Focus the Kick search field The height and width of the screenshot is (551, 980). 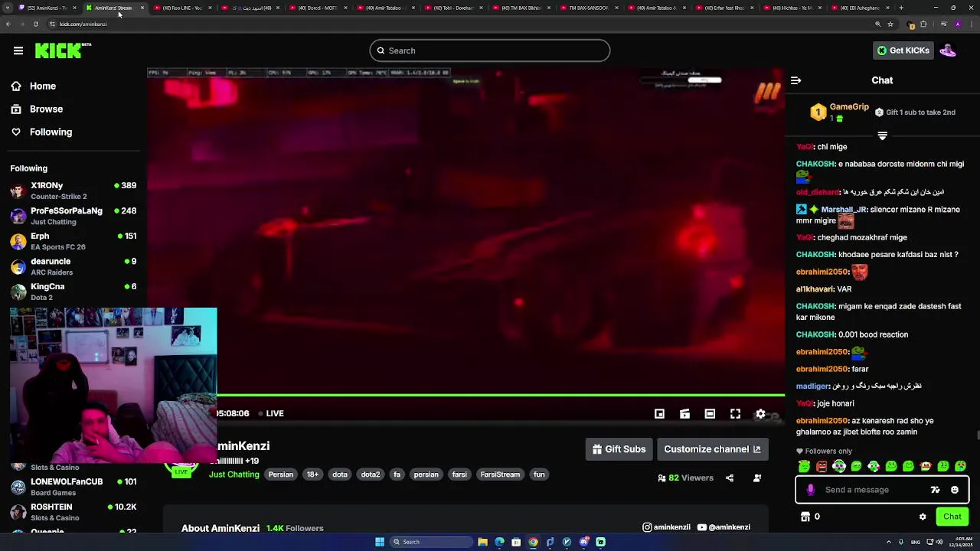point(490,51)
